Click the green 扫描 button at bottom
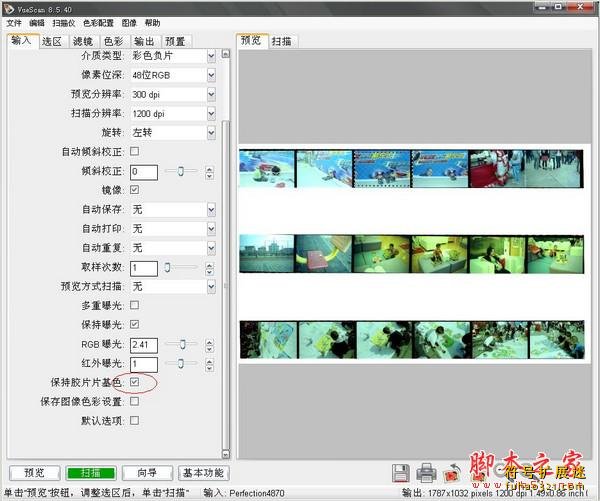This screenshot has width=600, height=501. pyautogui.click(x=91, y=473)
